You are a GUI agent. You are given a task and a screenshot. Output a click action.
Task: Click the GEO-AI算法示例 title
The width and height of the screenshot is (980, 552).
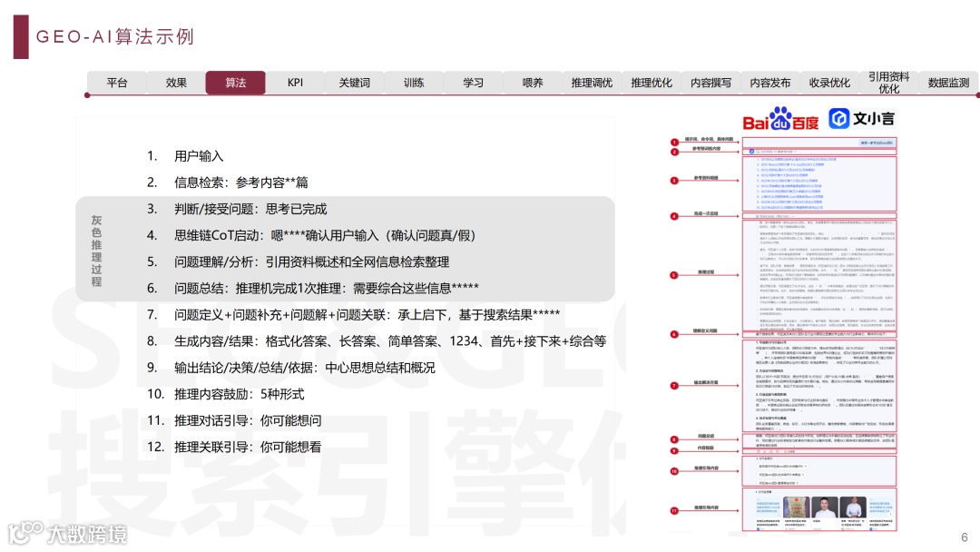[115, 37]
